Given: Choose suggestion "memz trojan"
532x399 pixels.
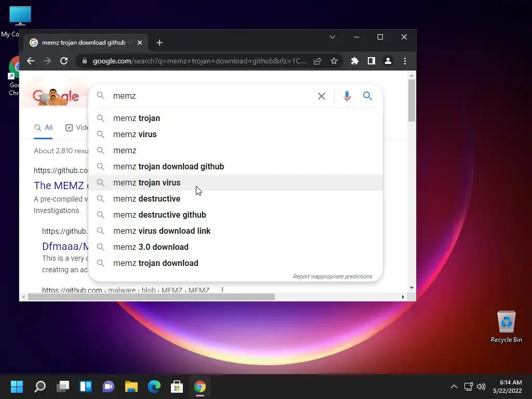Looking at the screenshot, I should 235,118.
